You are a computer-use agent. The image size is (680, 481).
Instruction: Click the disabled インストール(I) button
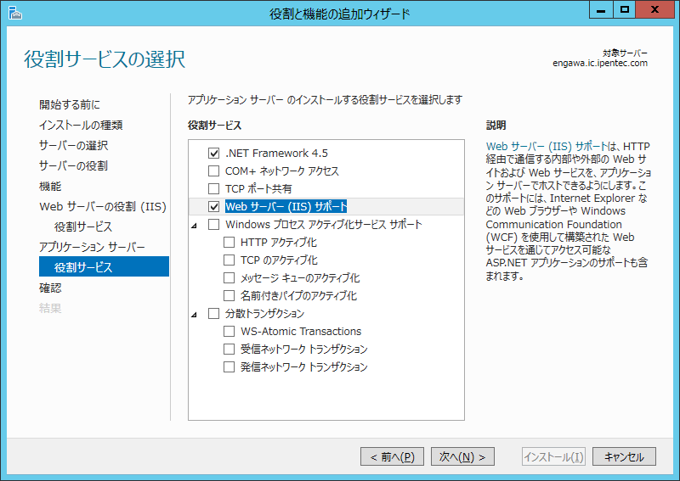click(x=554, y=457)
